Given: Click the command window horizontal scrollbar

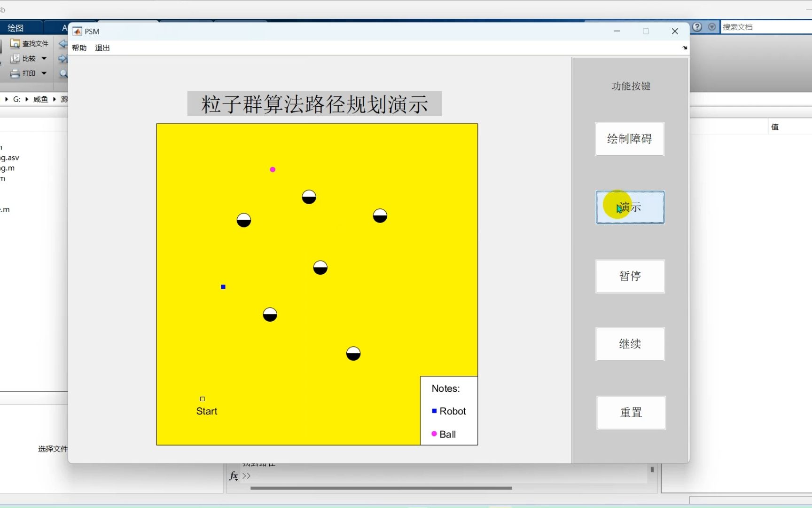Looking at the screenshot, I should [x=381, y=488].
